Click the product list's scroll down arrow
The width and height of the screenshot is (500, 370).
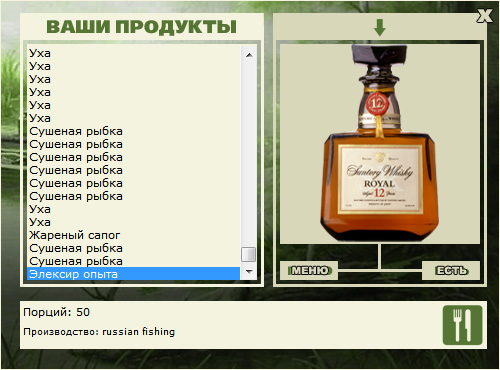click(x=249, y=272)
